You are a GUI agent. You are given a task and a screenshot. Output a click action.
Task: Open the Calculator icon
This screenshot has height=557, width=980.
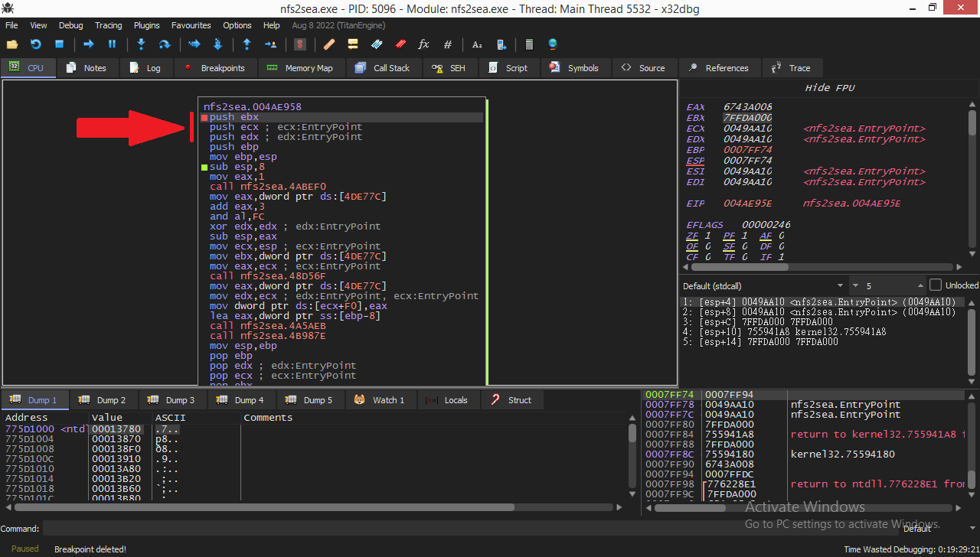click(529, 44)
